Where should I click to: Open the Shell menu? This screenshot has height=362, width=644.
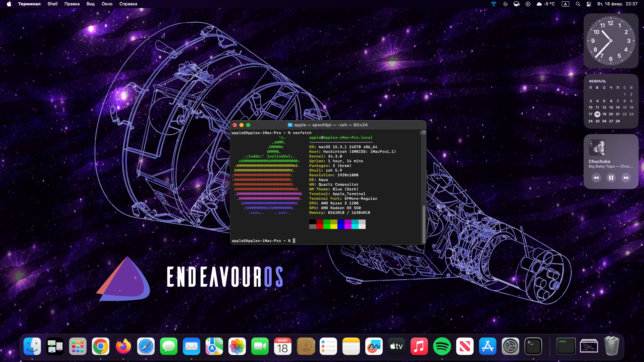pyautogui.click(x=52, y=4)
